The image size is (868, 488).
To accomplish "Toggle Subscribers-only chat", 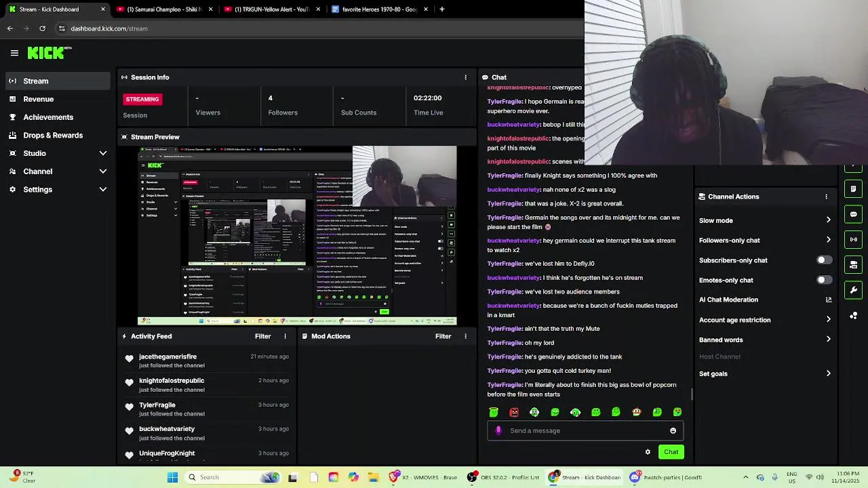I will tap(824, 260).
